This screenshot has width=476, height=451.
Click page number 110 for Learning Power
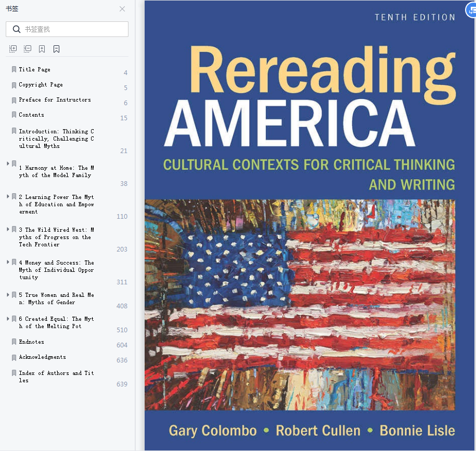[122, 216]
